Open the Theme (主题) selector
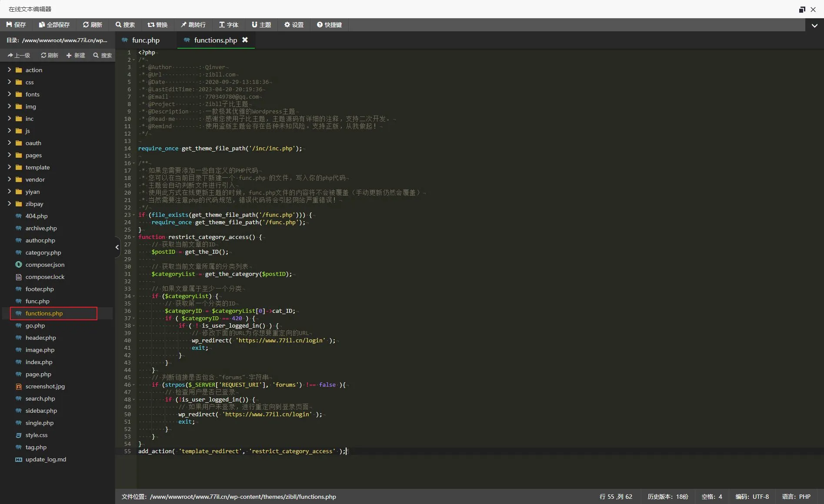Viewport: 824px width, 504px height. point(261,25)
